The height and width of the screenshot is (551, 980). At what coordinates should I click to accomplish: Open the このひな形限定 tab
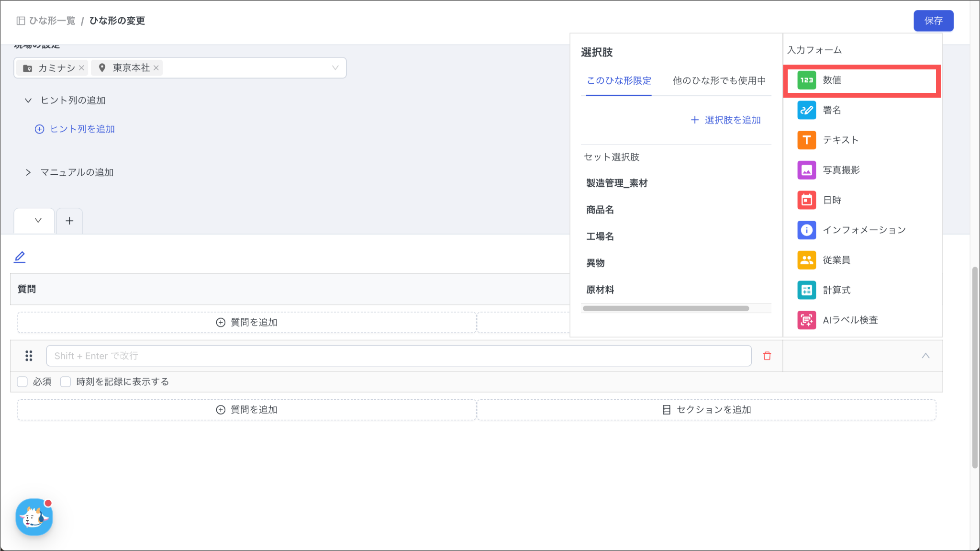(619, 81)
